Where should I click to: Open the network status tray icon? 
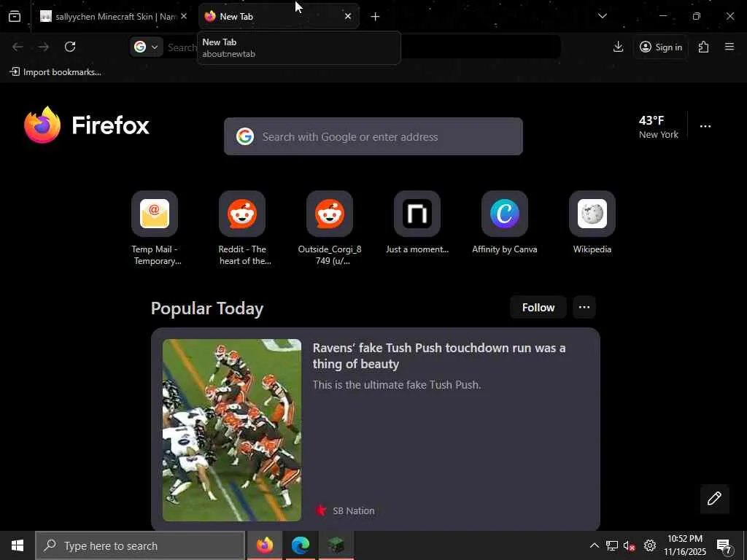coord(612,545)
